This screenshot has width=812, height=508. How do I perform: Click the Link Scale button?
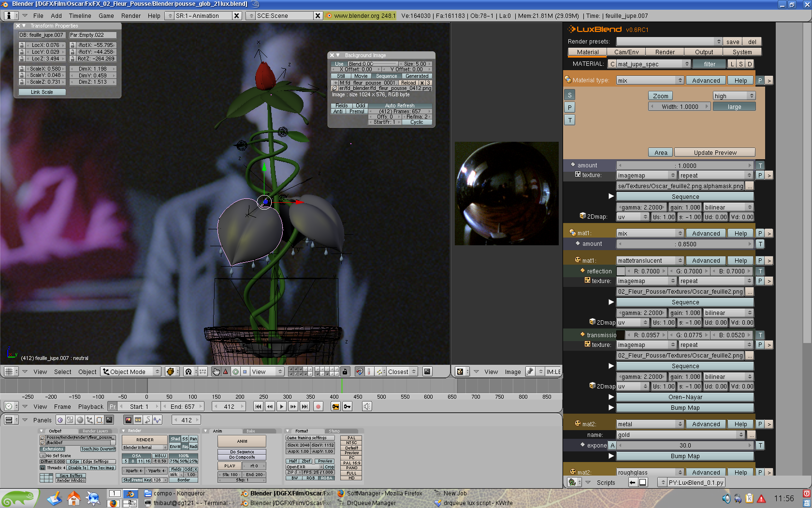[x=42, y=92]
